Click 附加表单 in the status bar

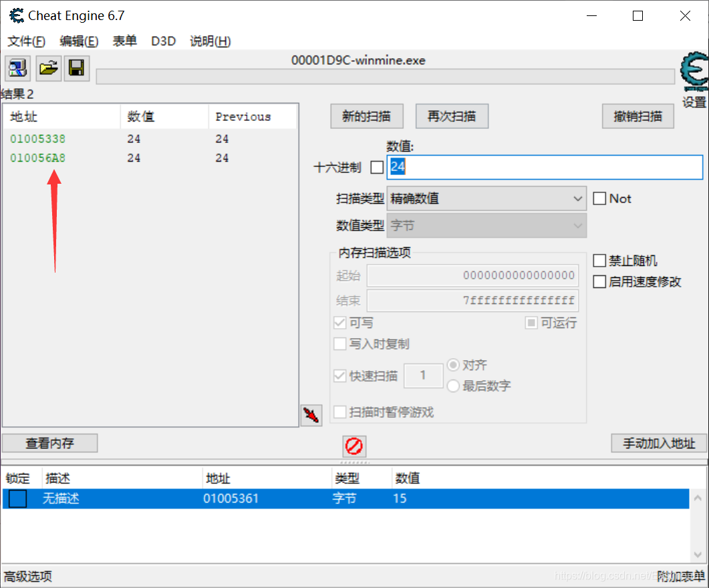pyautogui.click(x=681, y=576)
